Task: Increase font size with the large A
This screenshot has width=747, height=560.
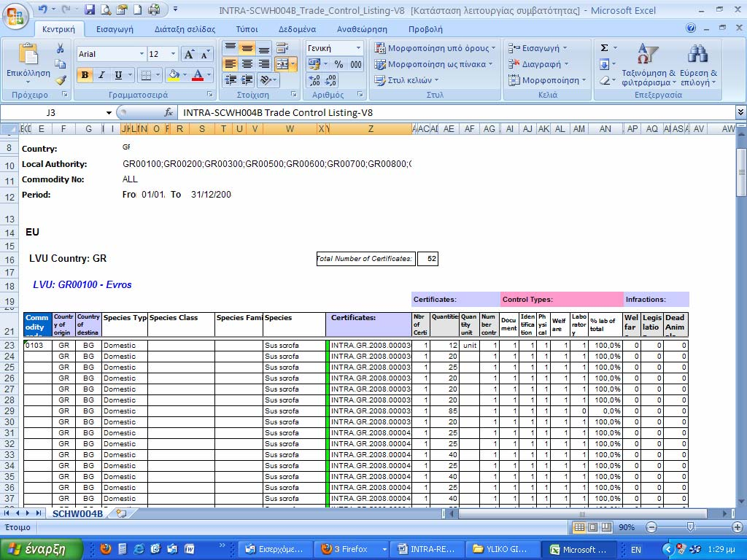Action: point(189,54)
